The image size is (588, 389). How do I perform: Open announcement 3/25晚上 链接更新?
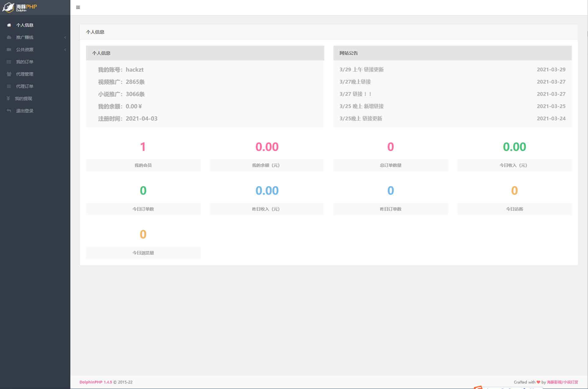point(361,118)
